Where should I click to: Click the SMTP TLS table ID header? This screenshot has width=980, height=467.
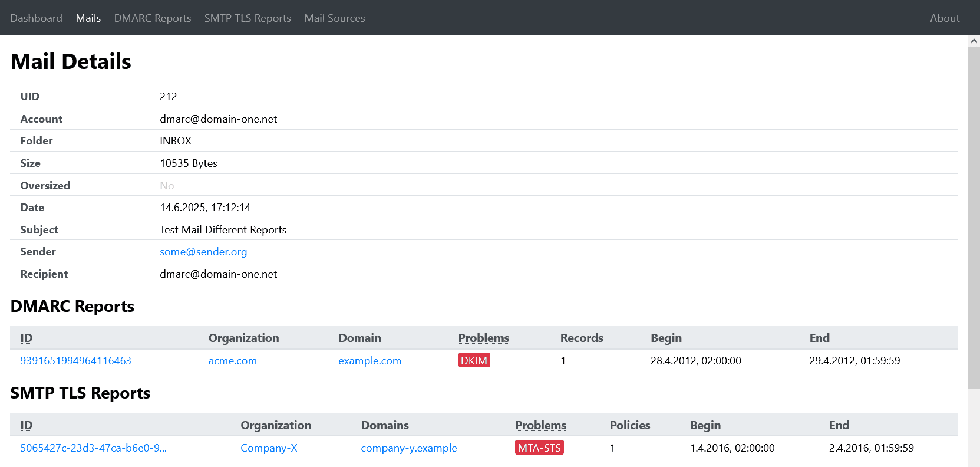tap(27, 425)
